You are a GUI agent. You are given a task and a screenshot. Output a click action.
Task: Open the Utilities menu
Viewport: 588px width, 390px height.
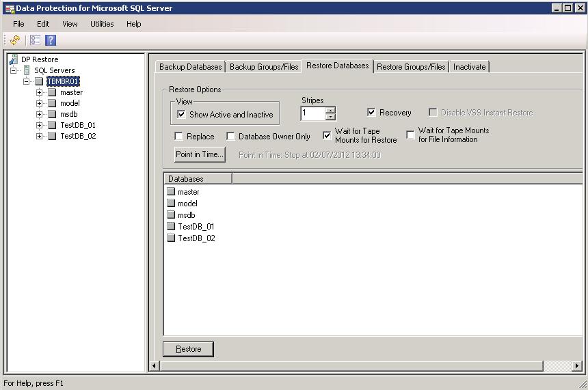tap(102, 24)
